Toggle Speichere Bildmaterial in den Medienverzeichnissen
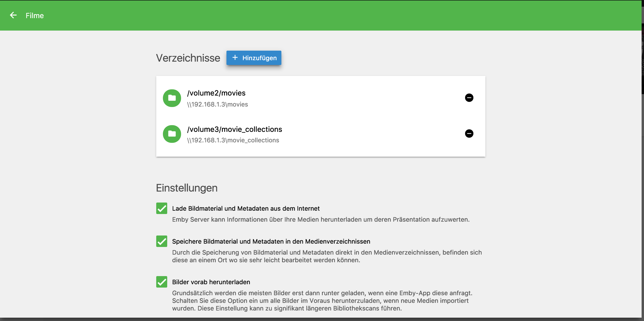 [x=162, y=241]
